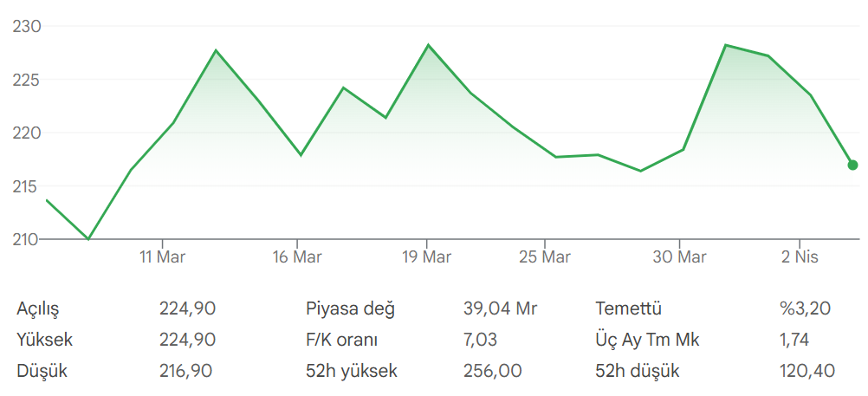Screen dimensions: 868x396
Task: Select the market cap value 39,04 Mr
Action: pos(500,308)
